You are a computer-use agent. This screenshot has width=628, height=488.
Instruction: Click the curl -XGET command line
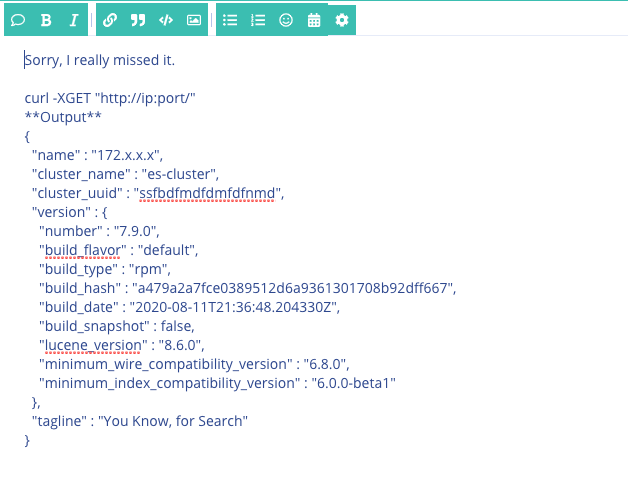[110, 98]
